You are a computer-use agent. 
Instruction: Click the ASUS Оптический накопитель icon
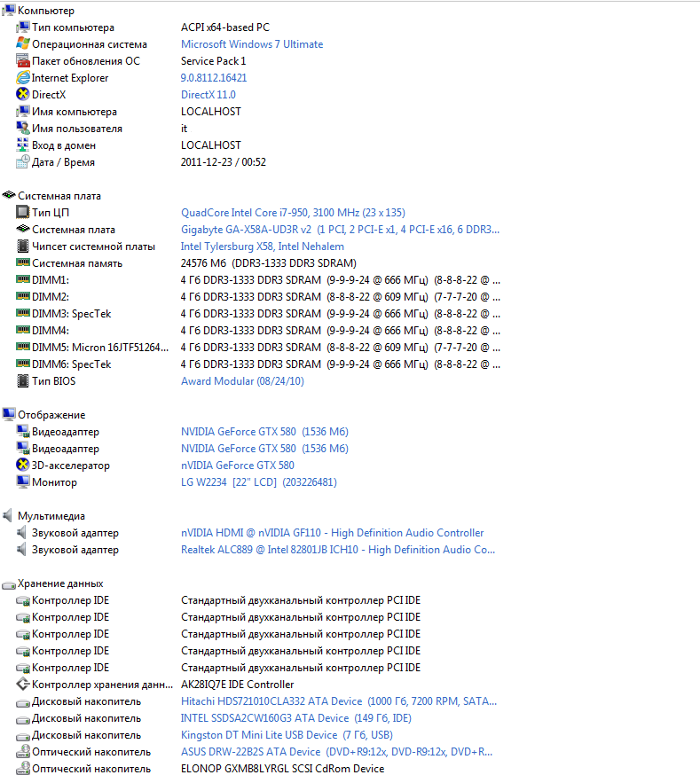(x=23, y=751)
